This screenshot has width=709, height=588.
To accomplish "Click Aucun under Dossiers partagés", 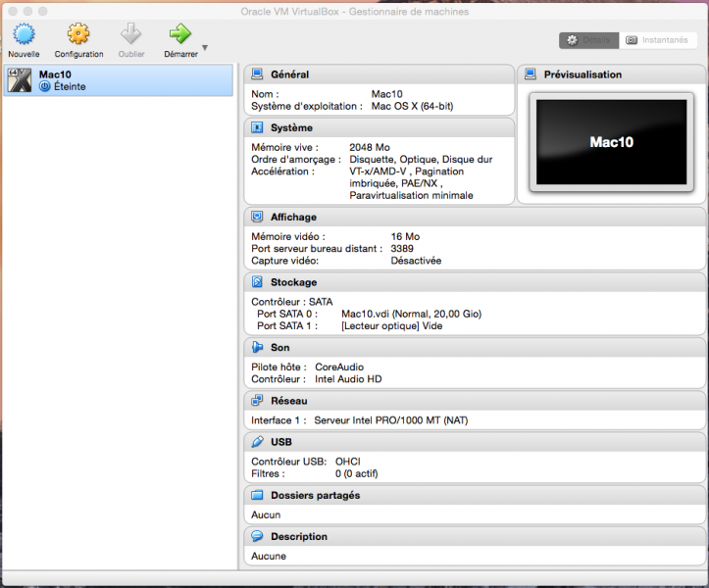I will tap(266, 514).
